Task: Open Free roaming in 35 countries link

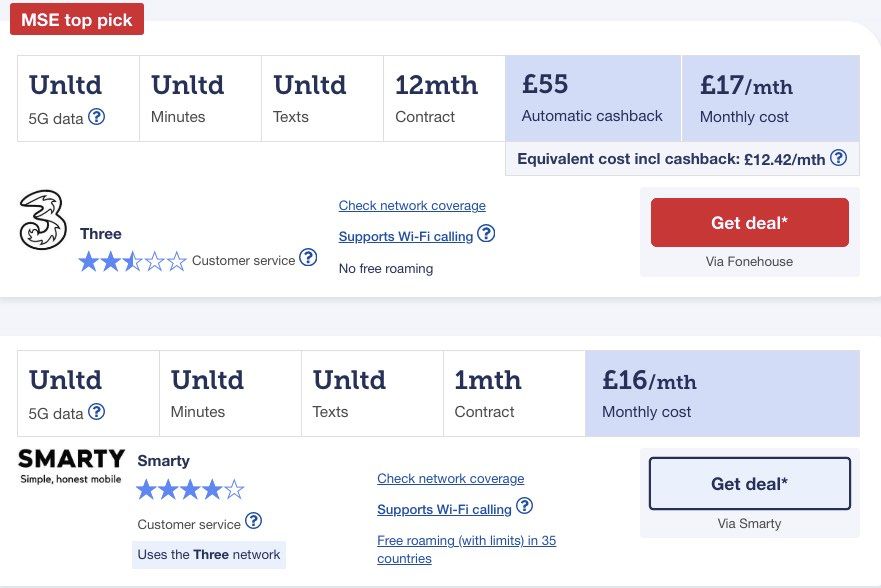Action: (466, 549)
